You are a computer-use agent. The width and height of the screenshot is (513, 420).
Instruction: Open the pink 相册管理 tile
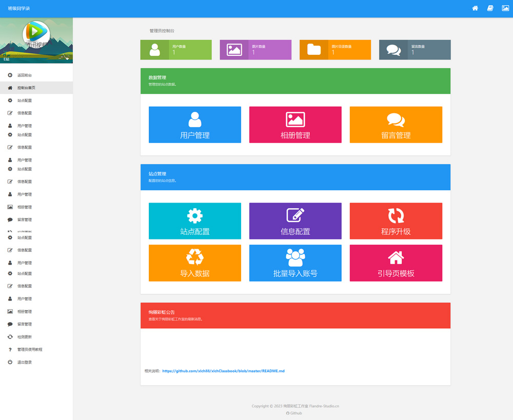pyautogui.click(x=295, y=125)
